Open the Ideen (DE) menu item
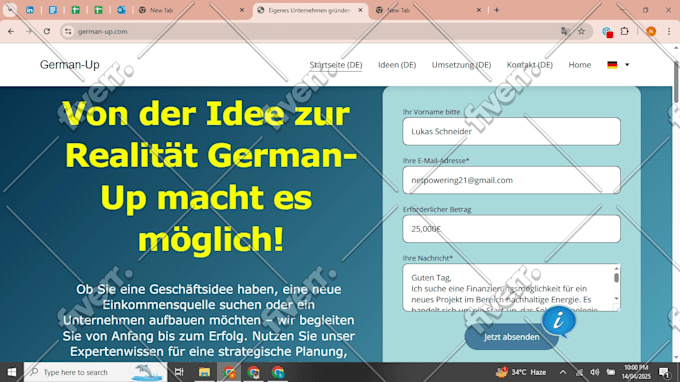 pyautogui.click(x=397, y=65)
